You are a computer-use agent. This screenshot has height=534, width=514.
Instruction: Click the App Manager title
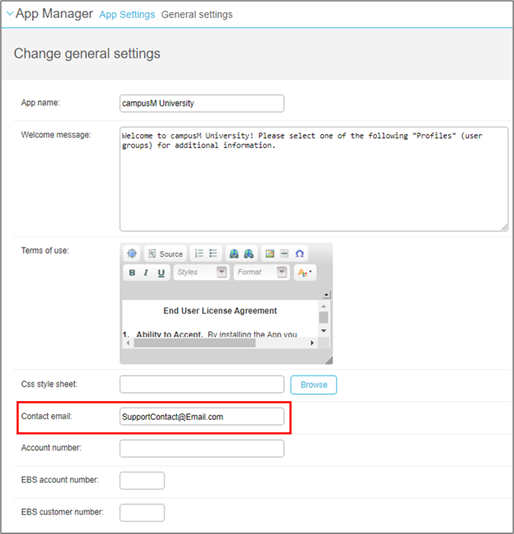tap(54, 14)
